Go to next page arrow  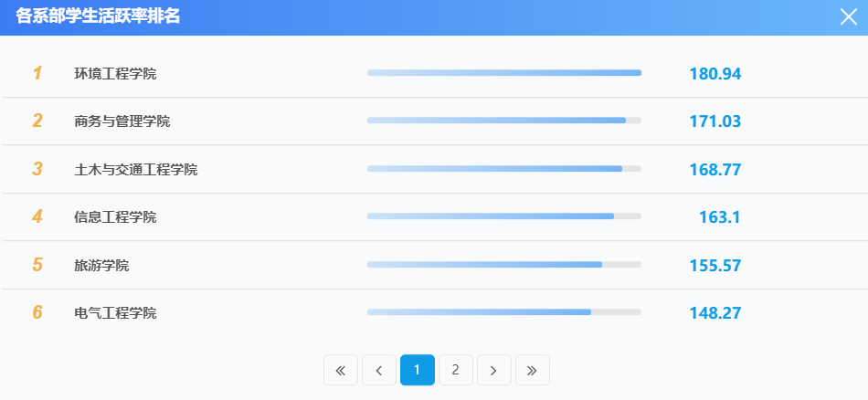coord(493,370)
